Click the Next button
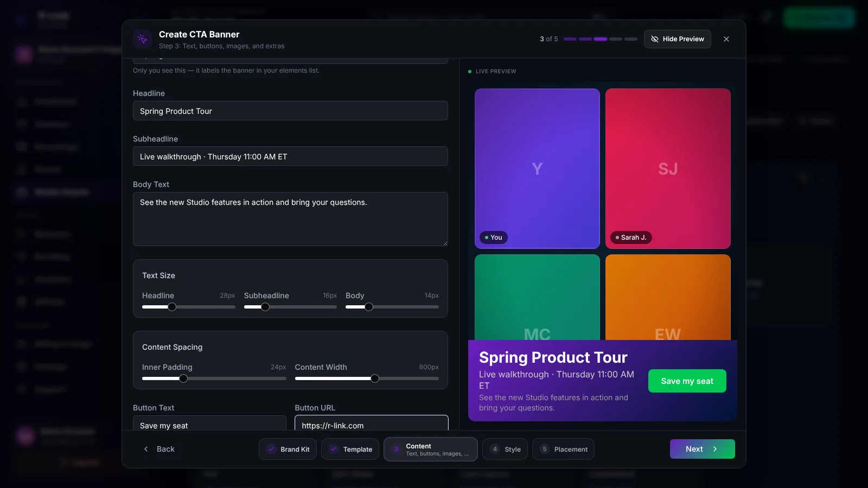The width and height of the screenshot is (868, 488). (702, 449)
